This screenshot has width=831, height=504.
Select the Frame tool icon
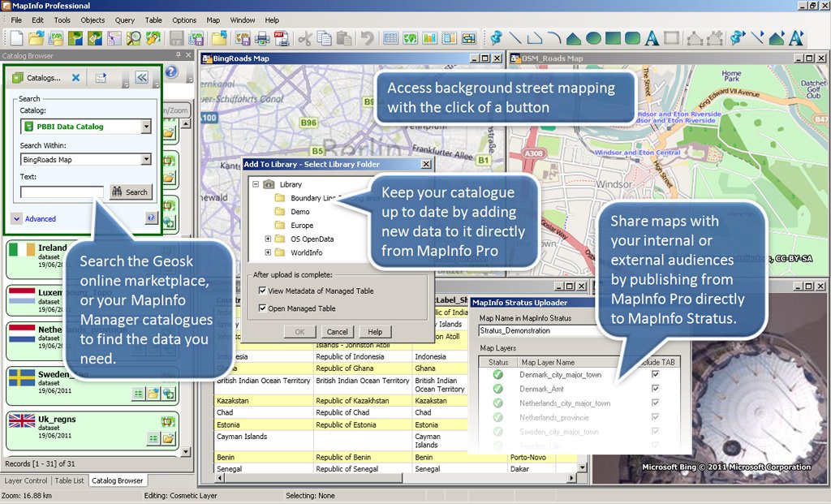click(x=671, y=38)
